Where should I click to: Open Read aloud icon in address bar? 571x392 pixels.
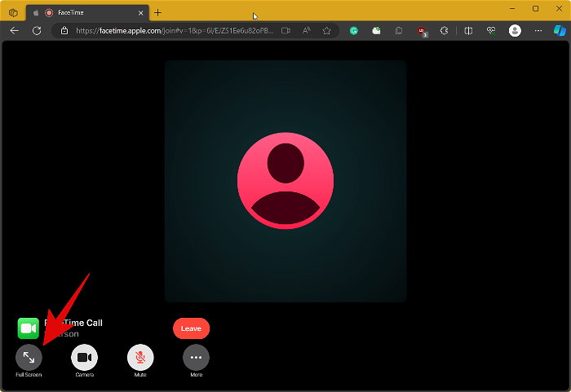(x=306, y=31)
